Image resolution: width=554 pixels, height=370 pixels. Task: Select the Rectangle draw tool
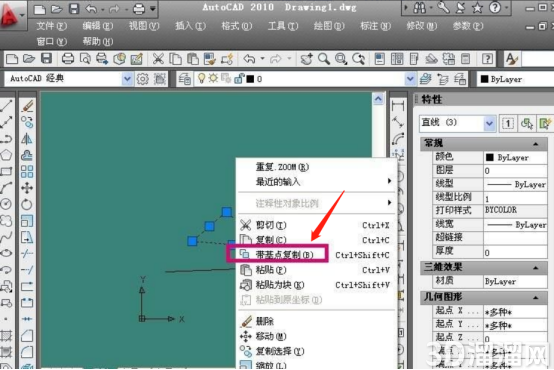(x=6, y=172)
